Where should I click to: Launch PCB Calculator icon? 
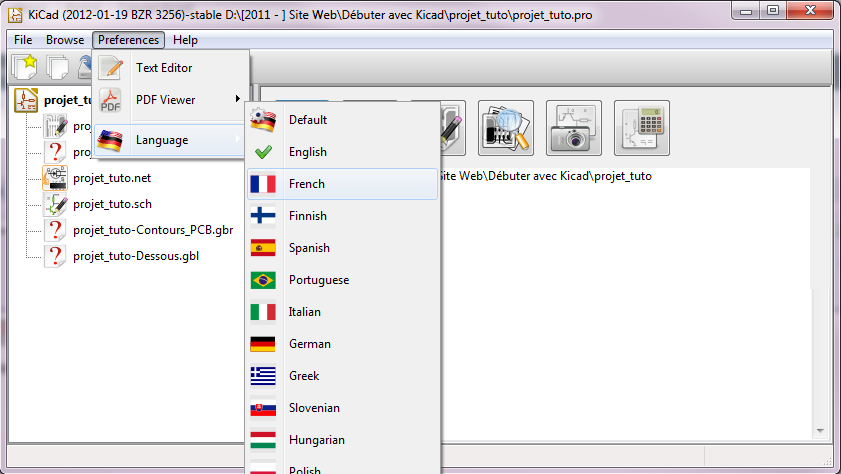click(x=641, y=128)
